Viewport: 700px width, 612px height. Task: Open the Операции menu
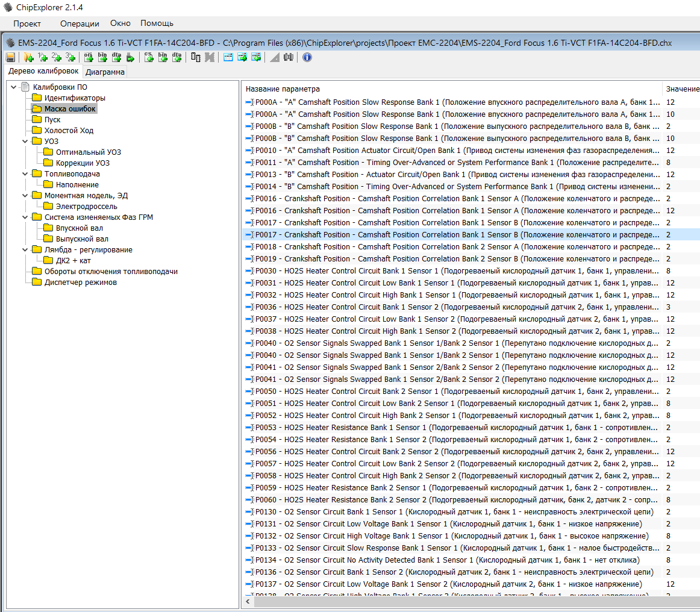click(x=80, y=23)
